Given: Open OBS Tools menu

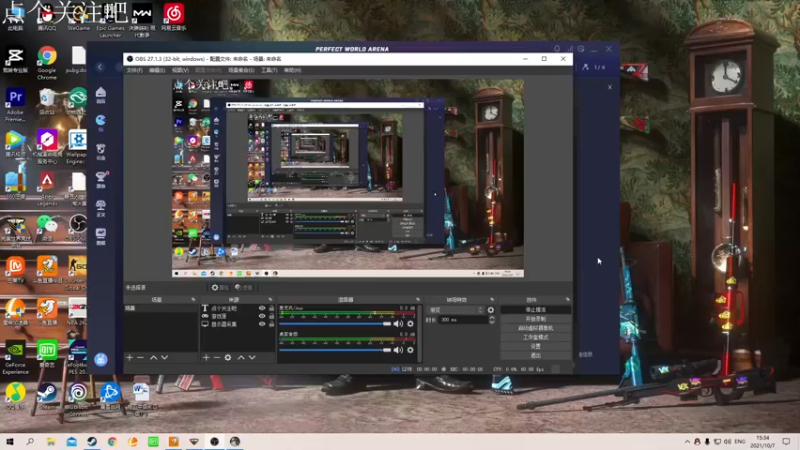Looking at the screenshot, I should [269, 70].
